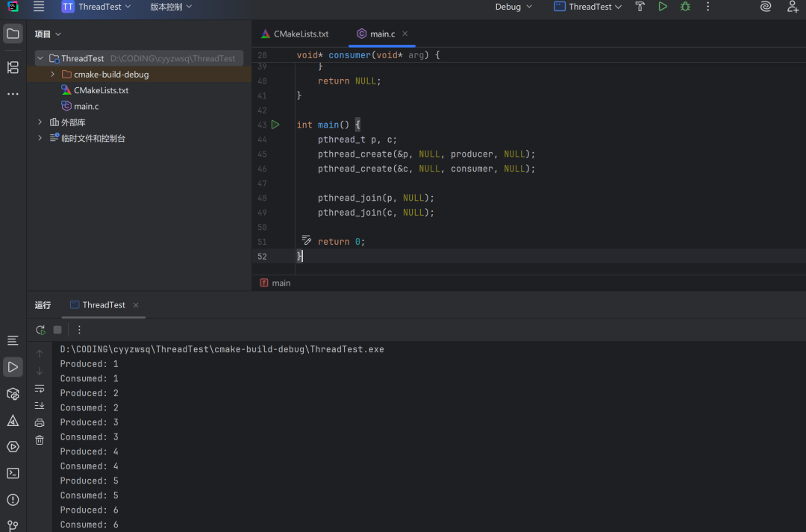806x532 pixels.
Task: Start debugging with the bug icon
Action: click(x=685, y=7)
